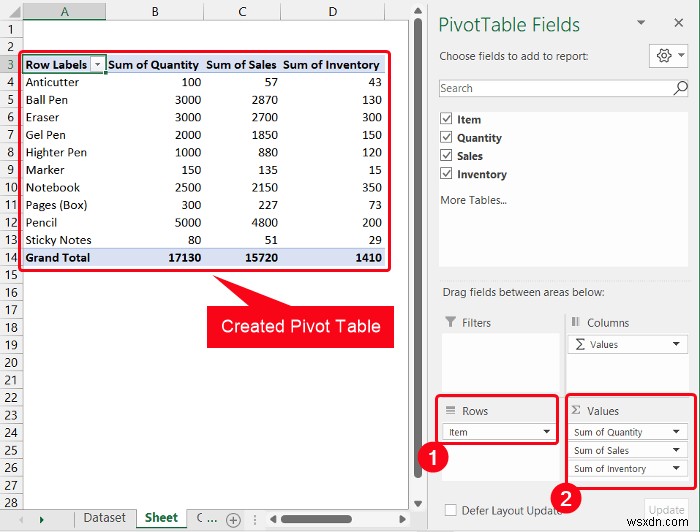Select the Sum of Quantity header cell
700x532 pixels.
click(x=153, y=65)
